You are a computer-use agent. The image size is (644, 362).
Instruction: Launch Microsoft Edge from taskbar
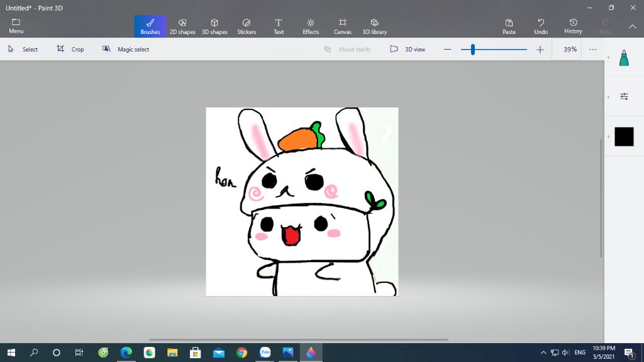[126, 353]
